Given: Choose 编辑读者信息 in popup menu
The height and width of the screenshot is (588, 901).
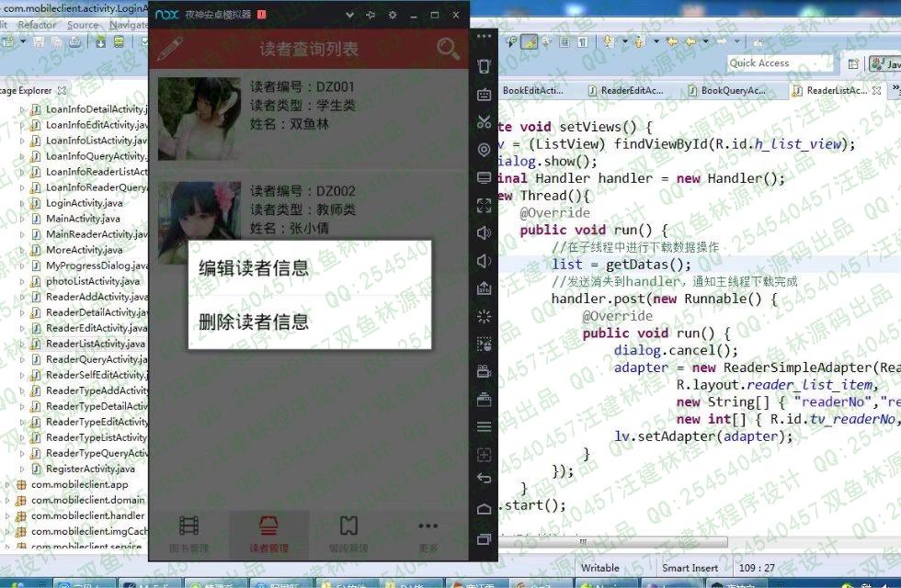Looking at the screenshot, I should pyautogui.click(x=310, y=268).
